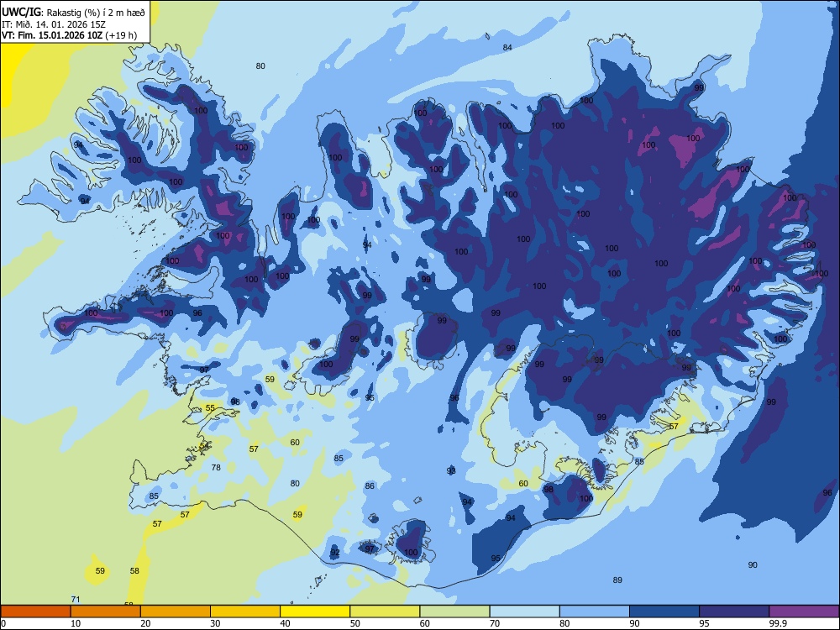Click the orange 10–20 legend swatch
The width and height of the screenshot is (840, 630).
pos(106,612)
